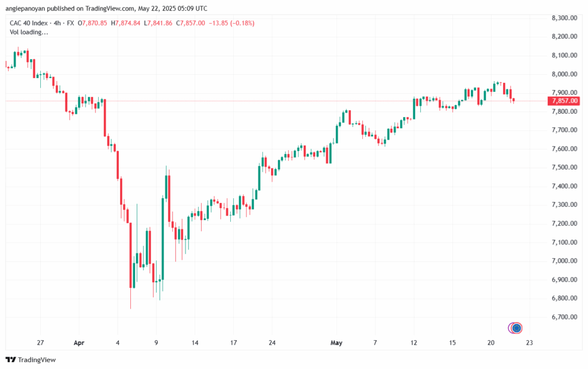Screen dimensions: 588x369
Task: Click the Open value 7,870.85 in legend
Action: [95, 23]
